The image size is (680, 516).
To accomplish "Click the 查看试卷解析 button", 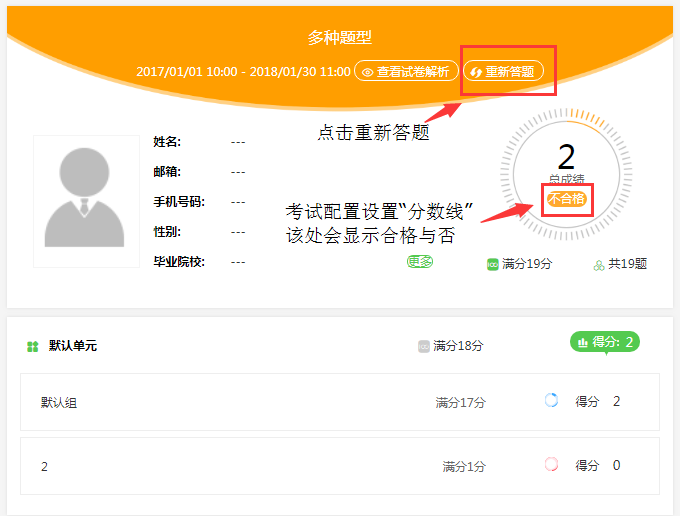I will point(406,71).
